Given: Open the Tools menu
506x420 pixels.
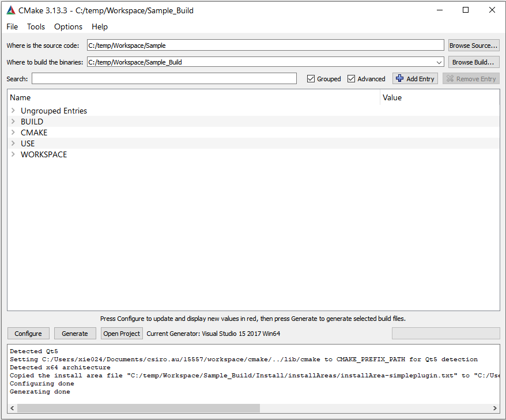Looking at the screenshot, I should pos(36,27).
